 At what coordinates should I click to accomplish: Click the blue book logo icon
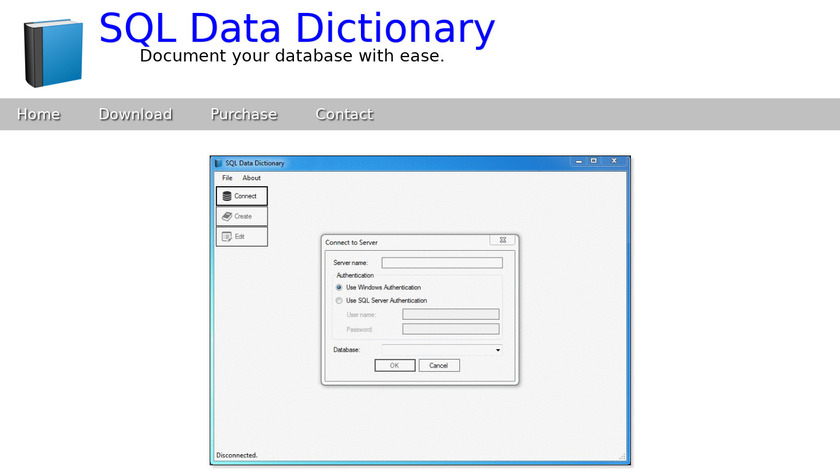pyautogui.click(x=53, y=53)
